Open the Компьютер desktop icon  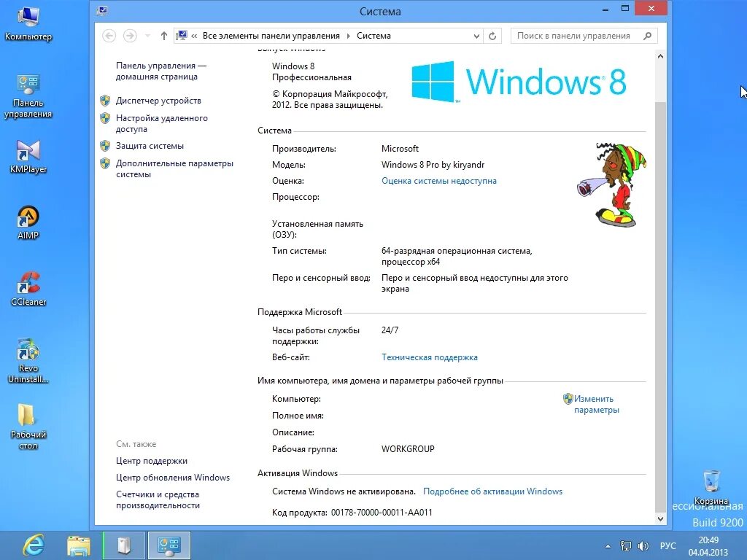click(x=28, y=24)
